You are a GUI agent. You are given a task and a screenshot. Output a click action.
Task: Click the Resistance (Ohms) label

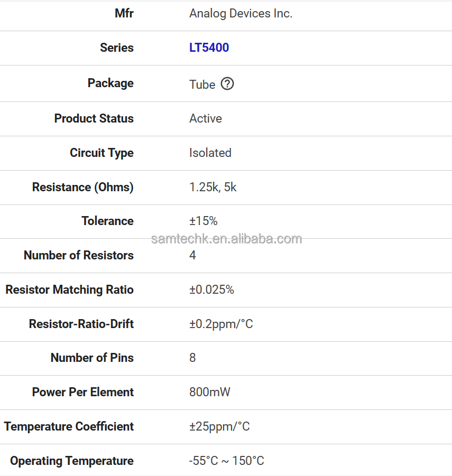click(x=82, y=187)
